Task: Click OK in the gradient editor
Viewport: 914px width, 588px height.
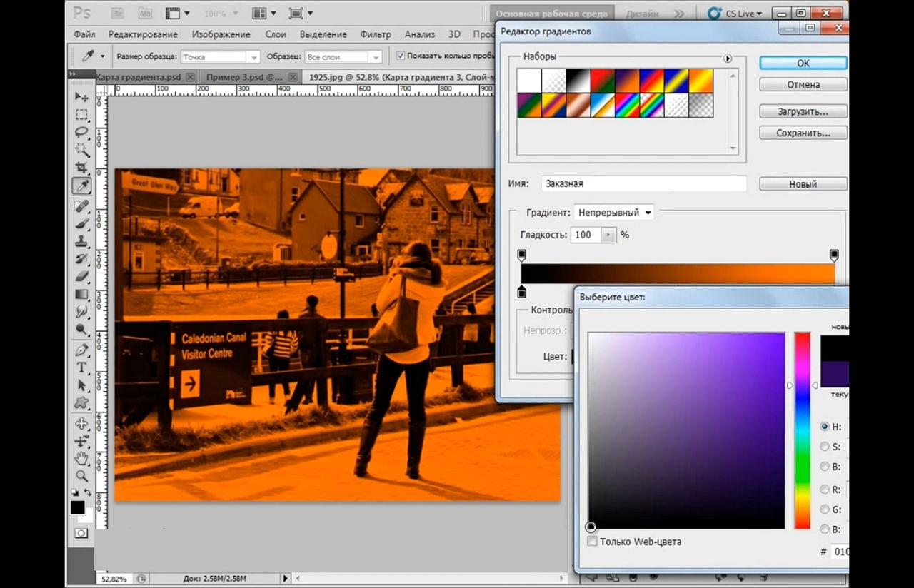Action: point(803,63)
